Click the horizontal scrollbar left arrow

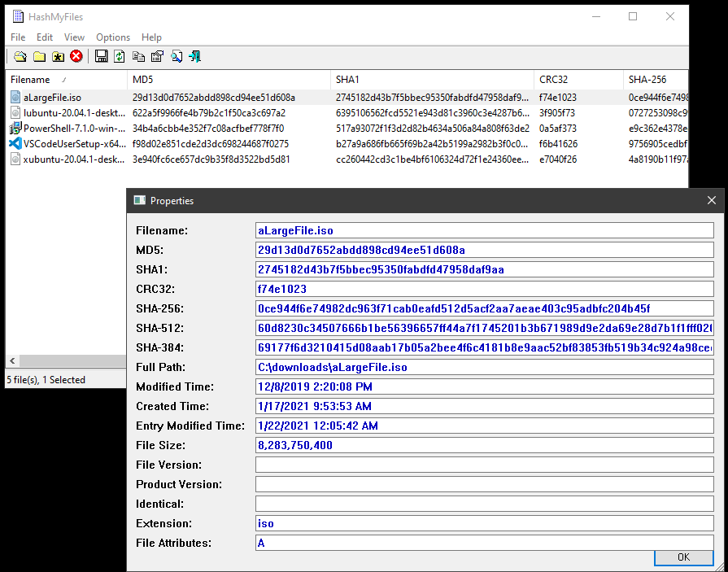pos(12,360)
